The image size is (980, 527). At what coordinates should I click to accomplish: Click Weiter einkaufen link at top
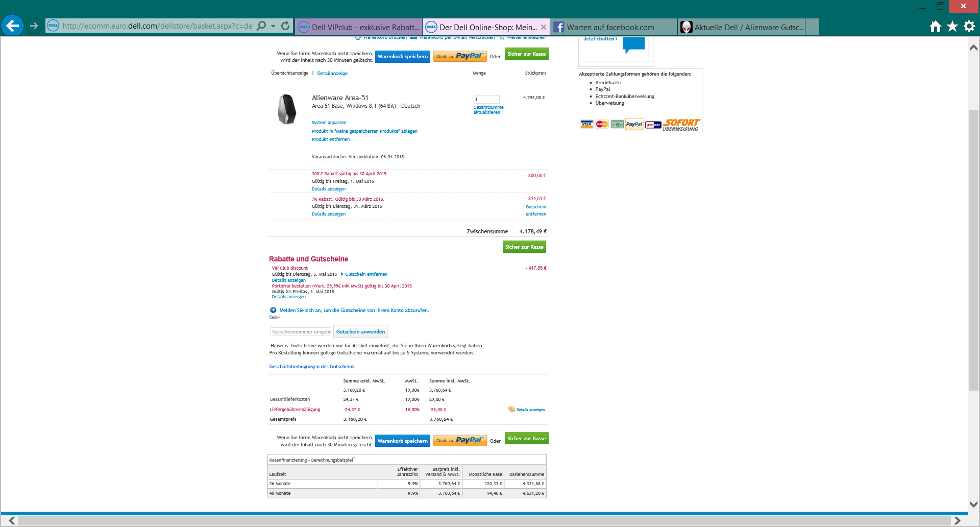point(526,37)
